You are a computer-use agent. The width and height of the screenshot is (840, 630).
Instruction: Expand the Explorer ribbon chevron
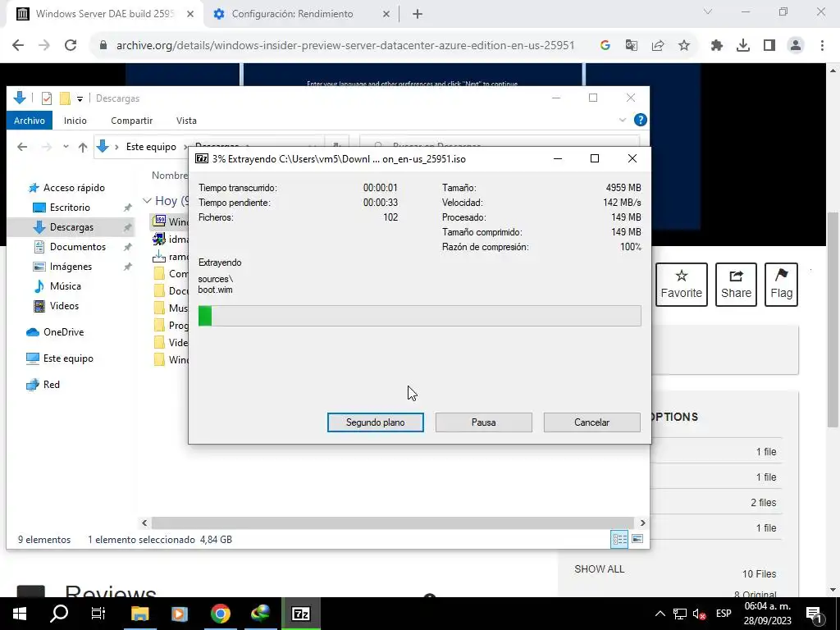coord(622,120)
